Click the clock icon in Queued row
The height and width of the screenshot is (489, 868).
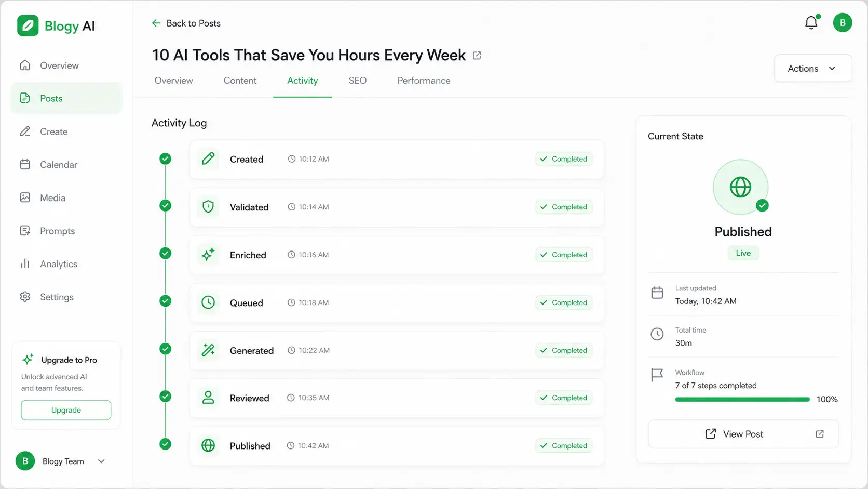208,302
